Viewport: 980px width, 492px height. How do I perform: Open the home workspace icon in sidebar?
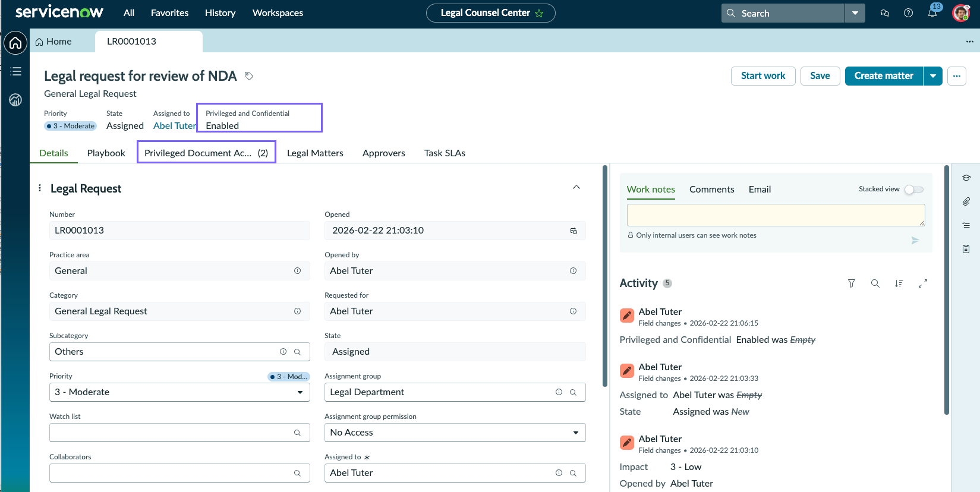click(15, 43)
